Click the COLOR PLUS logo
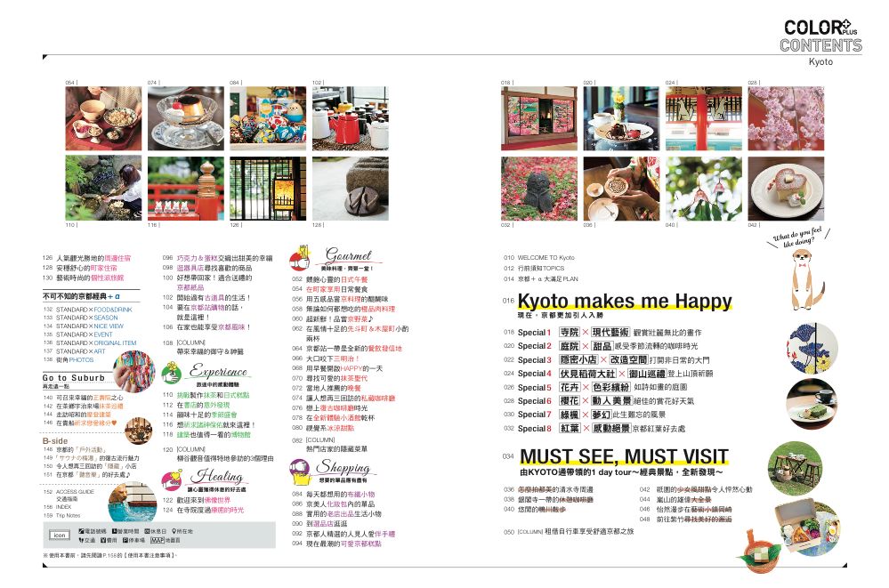Screen dimensions: 889x588 [x=820, y=28]
